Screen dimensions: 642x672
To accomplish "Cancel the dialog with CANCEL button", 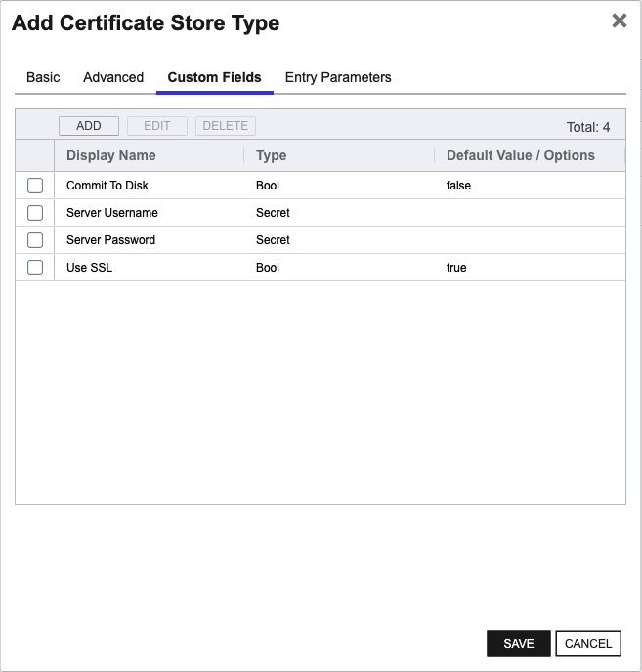I will [x=588, y=644].
